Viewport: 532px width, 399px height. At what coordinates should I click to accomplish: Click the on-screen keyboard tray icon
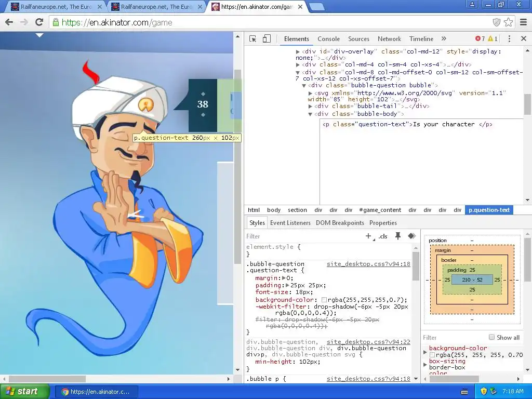[x=464, y=392]
